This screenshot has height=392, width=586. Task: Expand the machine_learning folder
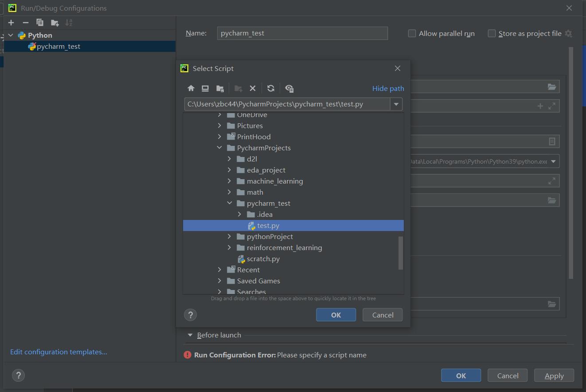(229, 181)
